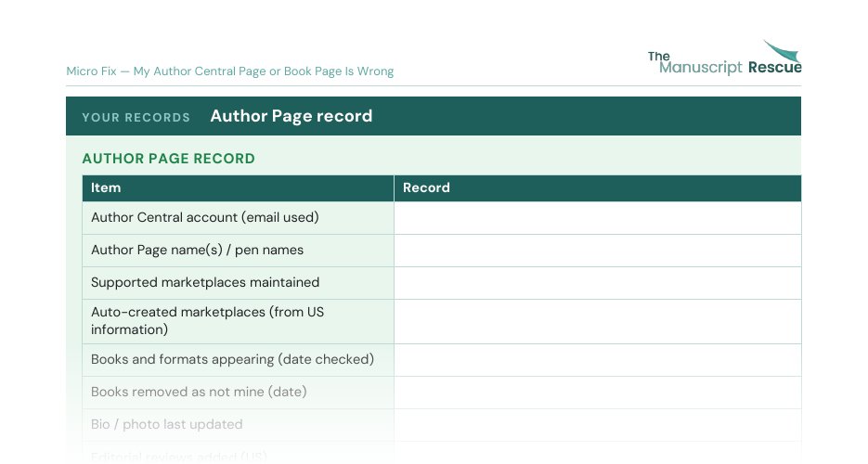This screenshot has height=464, width=868.
Task: Click The Manuscript Rescue logo
Action: click(x=725, y=58)
